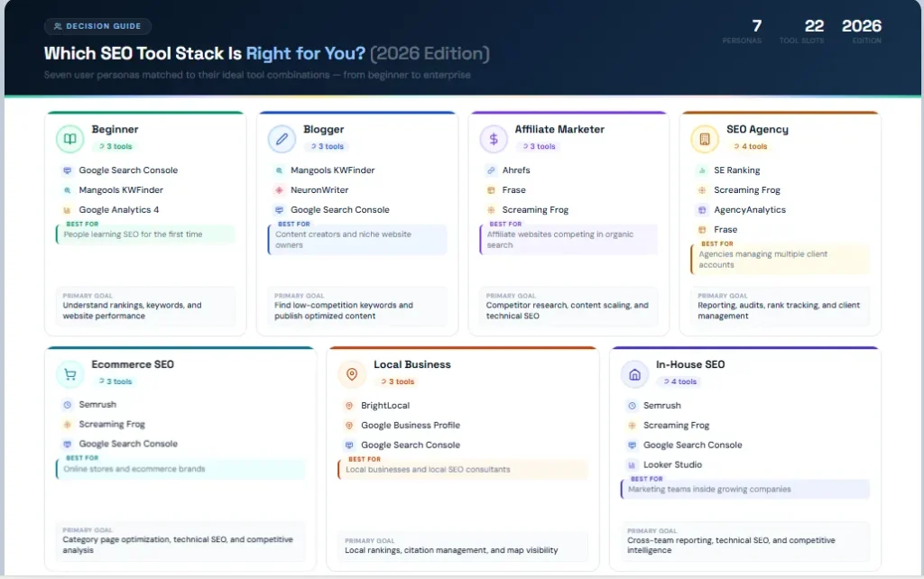
Task: Click In-House SEO's Semrush icon
Action: tap(632, 406)
